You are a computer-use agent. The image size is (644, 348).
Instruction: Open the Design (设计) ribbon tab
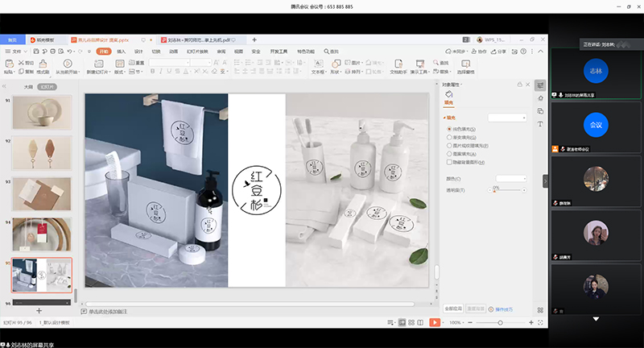(x=138, y=51)
